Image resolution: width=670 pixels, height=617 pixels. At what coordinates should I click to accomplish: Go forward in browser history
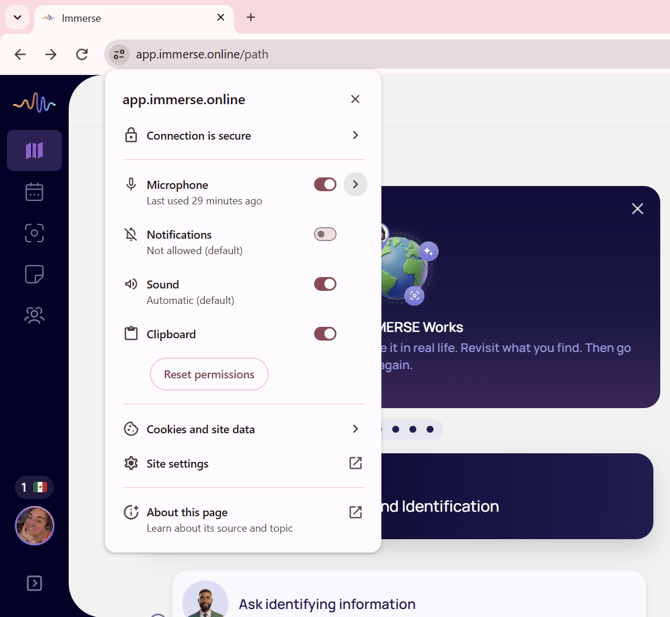51,54
